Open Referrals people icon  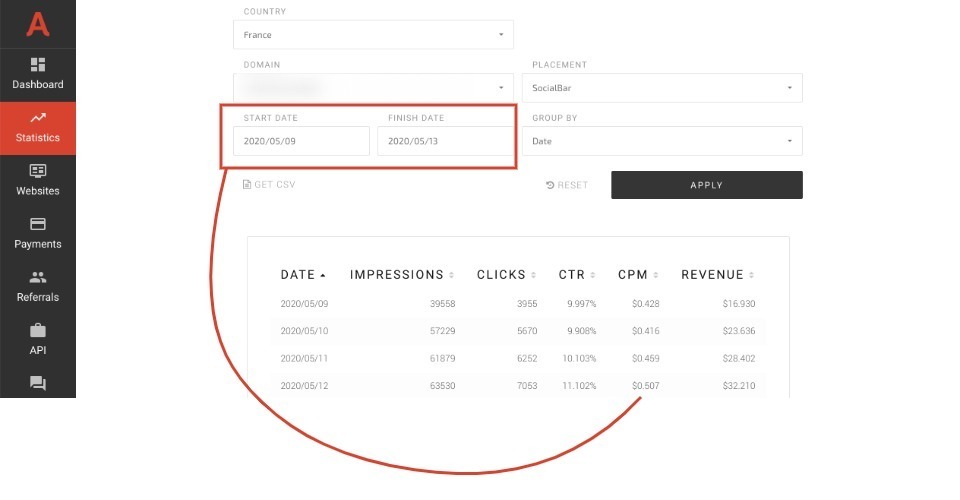pyautogui.click(x=38, y=277)
